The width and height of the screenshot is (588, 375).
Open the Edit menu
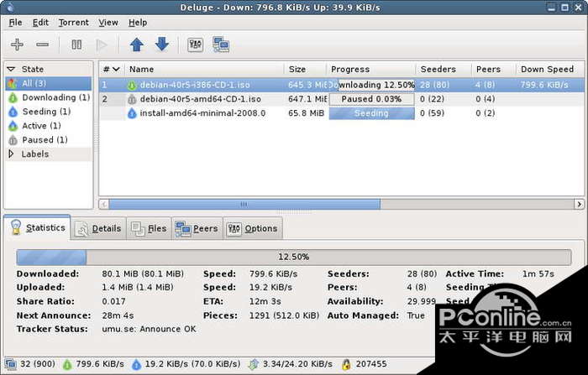click(x=40, y=23)
